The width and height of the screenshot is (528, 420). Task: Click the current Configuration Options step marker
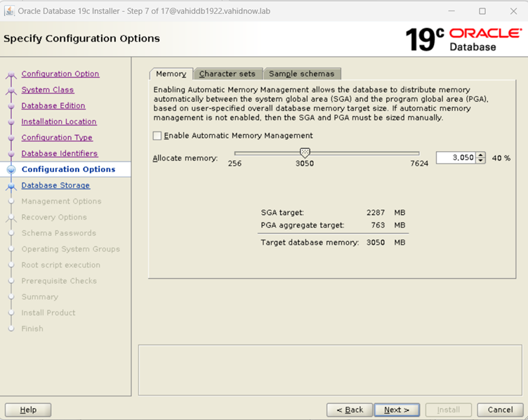pos(11,170)
